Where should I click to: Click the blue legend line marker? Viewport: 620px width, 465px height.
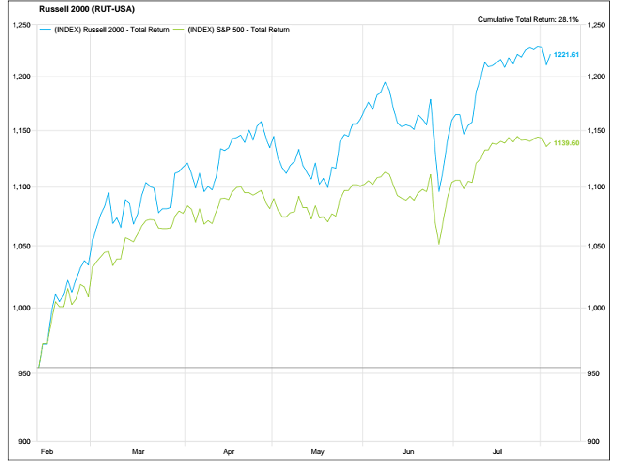pyautogui.click(x=45, y=30)
